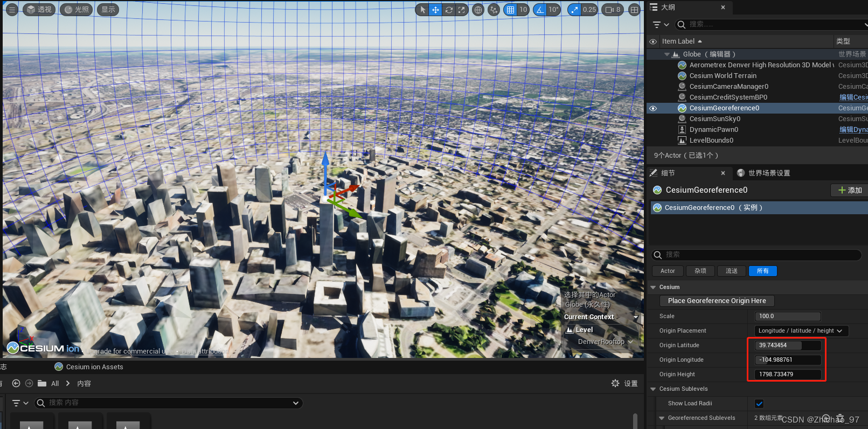868x429 pixels.
Task: Navigate back in content browser history
Action: tap(16, 384)
